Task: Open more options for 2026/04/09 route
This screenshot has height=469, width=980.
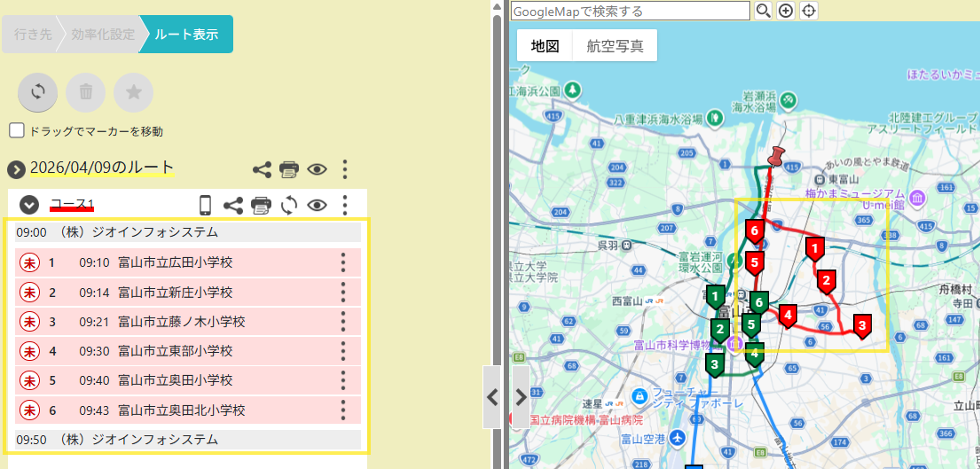Action: 344,169
